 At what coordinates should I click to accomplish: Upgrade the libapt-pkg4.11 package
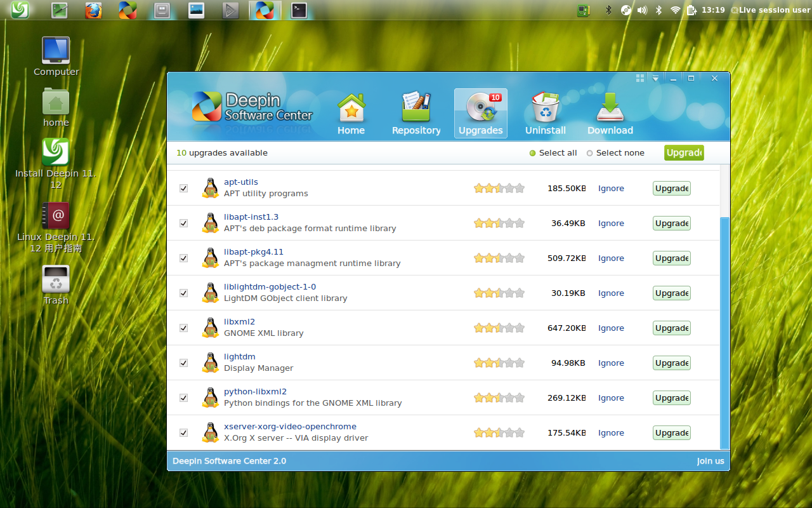pyautogui.click(x=671, y=258)
